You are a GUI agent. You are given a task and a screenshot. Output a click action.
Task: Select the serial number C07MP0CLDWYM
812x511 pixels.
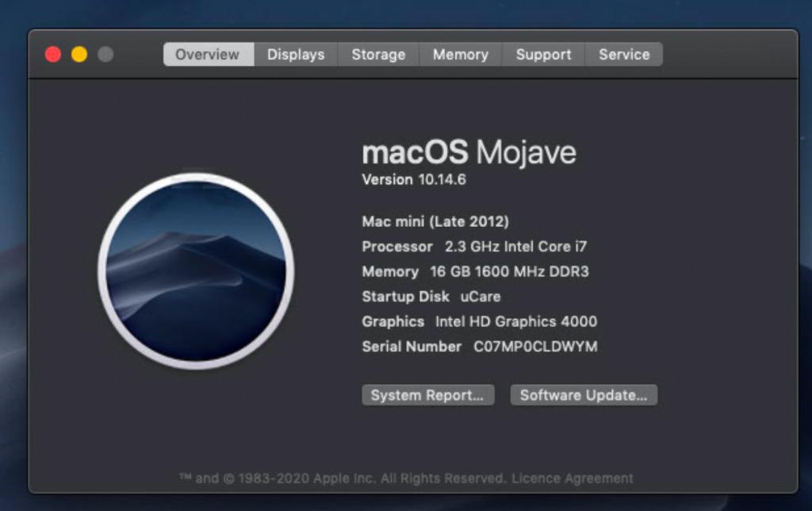(535, 347)
